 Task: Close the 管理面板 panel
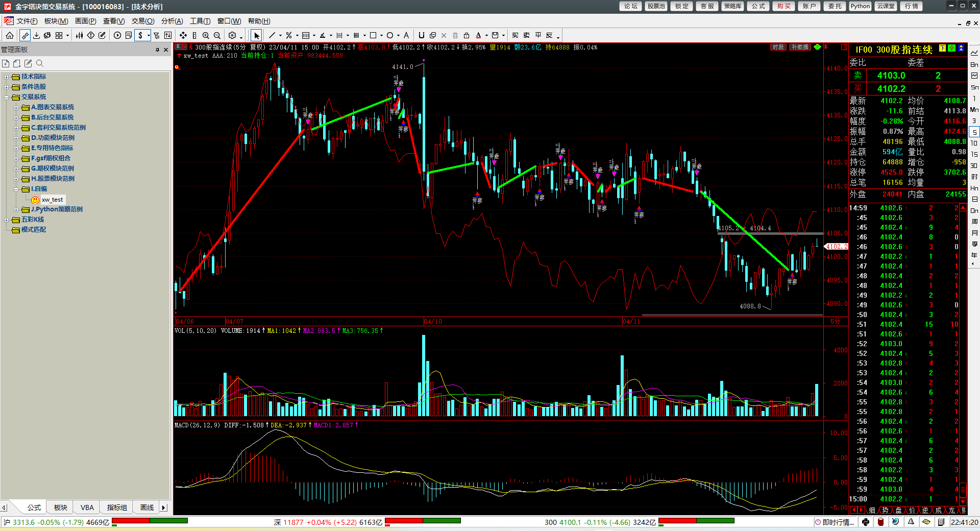166,50
